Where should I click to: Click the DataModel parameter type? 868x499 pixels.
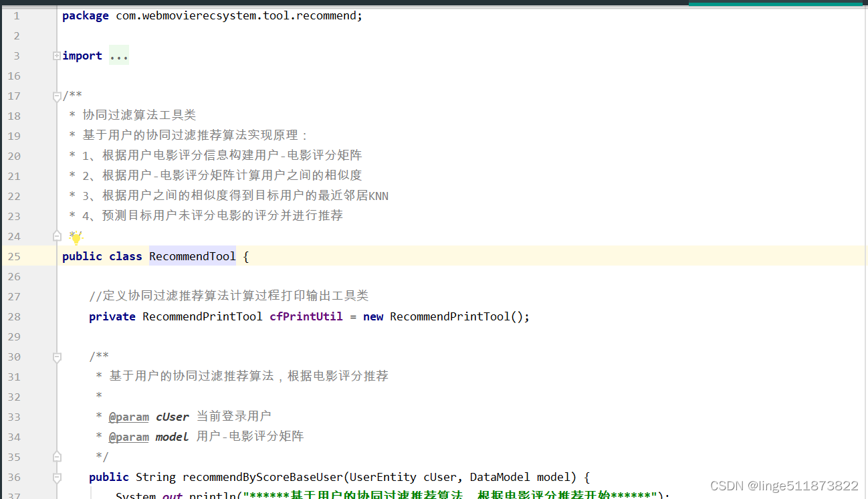point(500,477)
